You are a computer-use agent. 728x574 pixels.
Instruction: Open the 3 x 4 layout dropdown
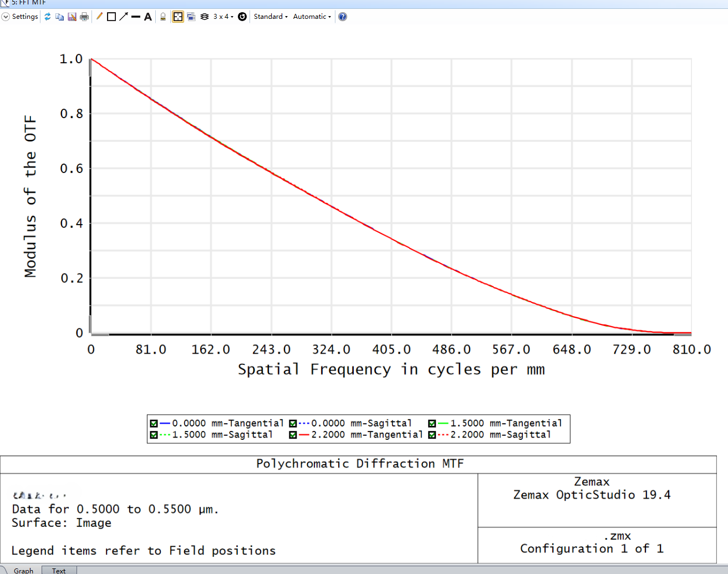224,17
